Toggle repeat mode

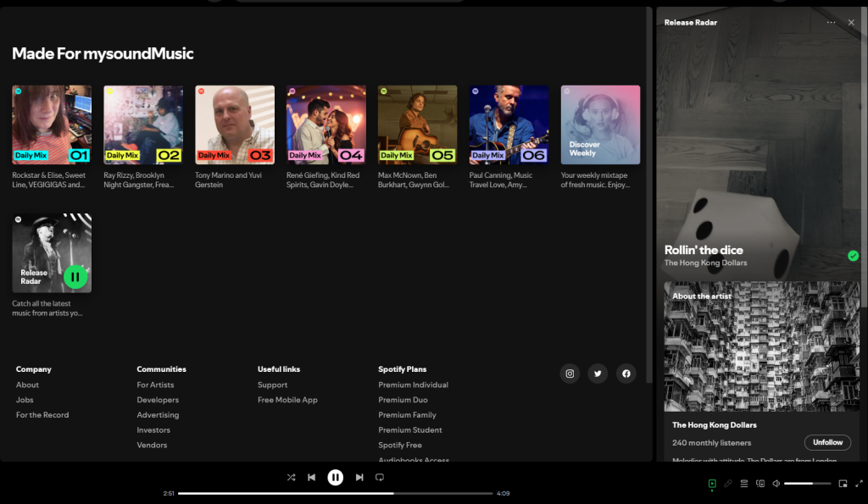coord(380,477)
